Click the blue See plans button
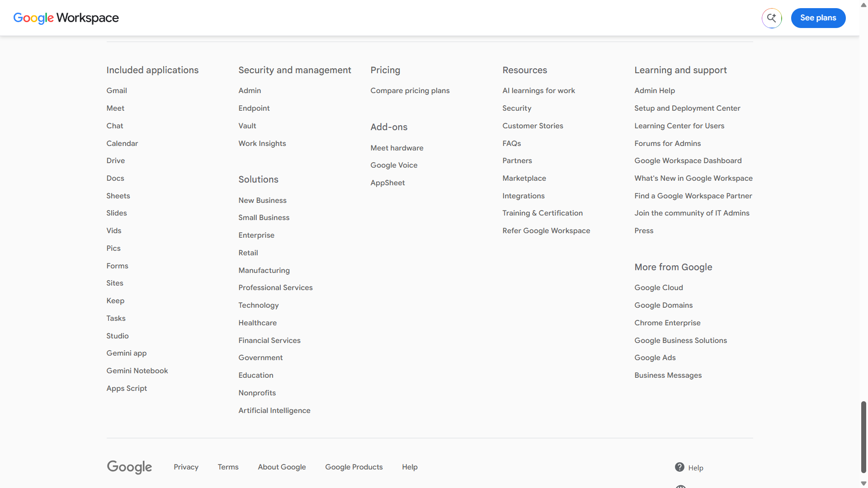868x488 pixels. tap(818, 18)
